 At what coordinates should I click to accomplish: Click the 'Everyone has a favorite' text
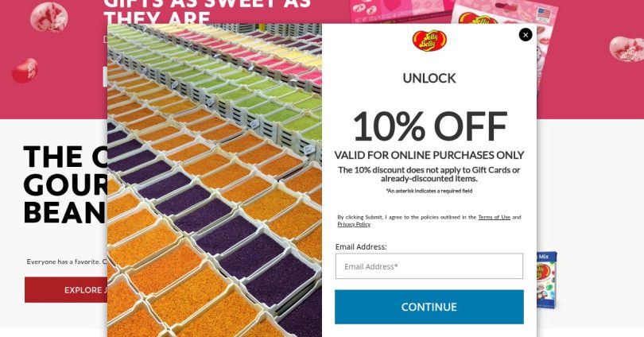(x=67, y=261)
